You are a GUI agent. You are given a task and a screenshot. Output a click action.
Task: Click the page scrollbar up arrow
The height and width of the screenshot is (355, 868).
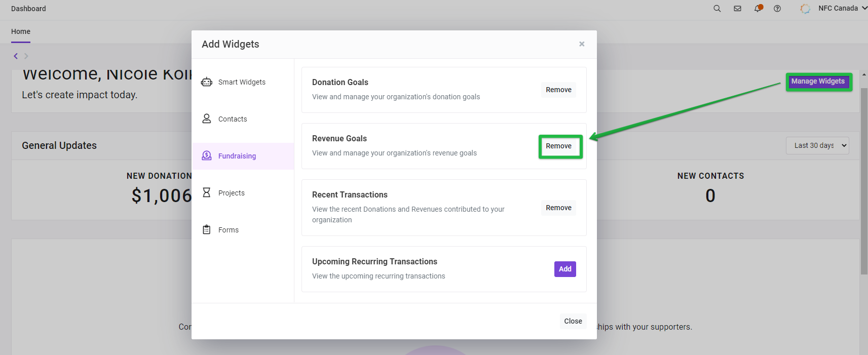coord(864,74)
